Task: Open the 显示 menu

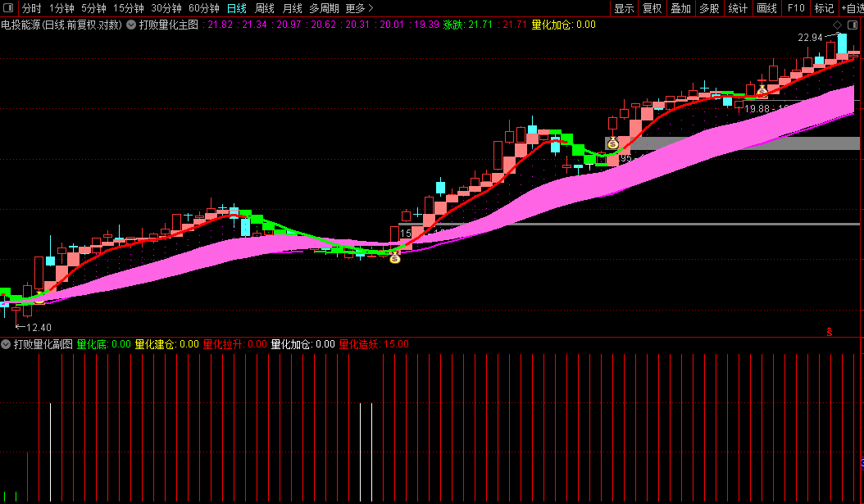Action: click(x=624, y=8)
